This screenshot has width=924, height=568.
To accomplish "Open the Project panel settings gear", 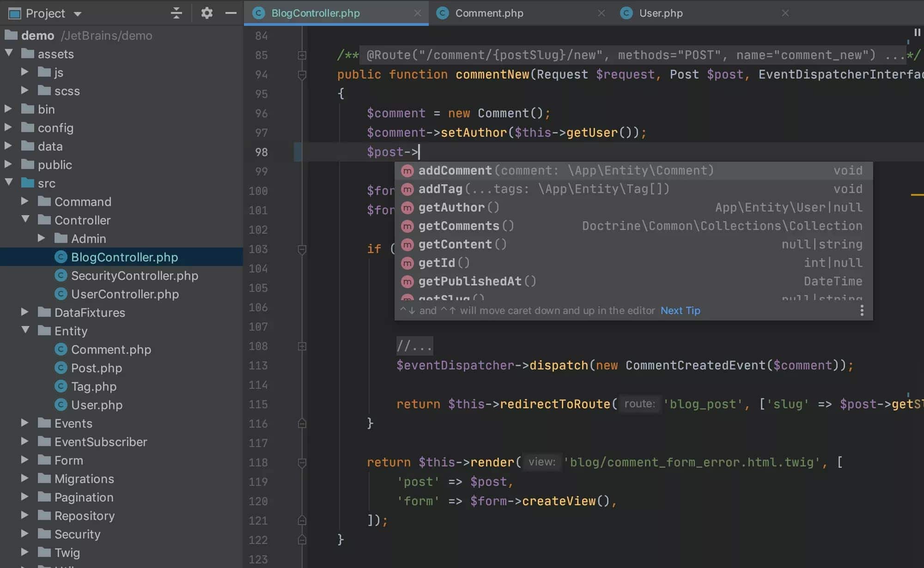I will (x=207, y=13).
